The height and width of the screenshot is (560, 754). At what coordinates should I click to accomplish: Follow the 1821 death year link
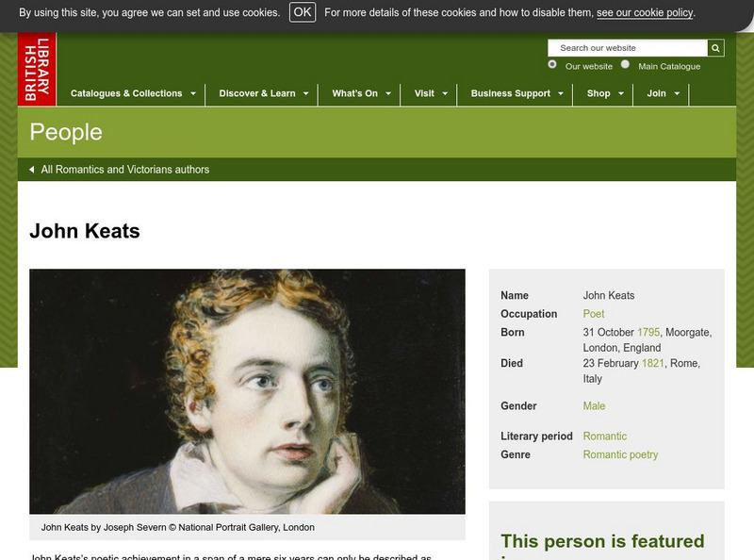(x=652, y=363)
